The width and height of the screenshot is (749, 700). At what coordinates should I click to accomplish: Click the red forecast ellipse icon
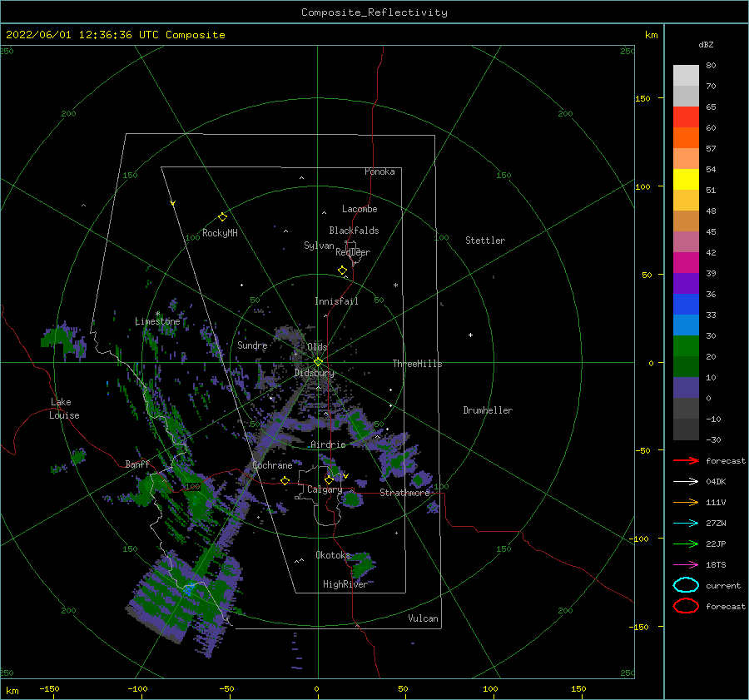tap(686, 606)
